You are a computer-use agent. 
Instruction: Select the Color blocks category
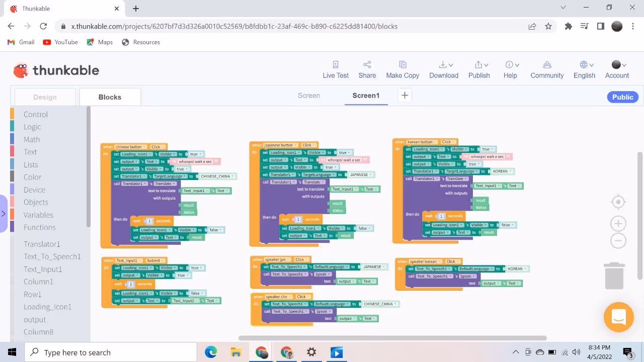tap(32, 177)
